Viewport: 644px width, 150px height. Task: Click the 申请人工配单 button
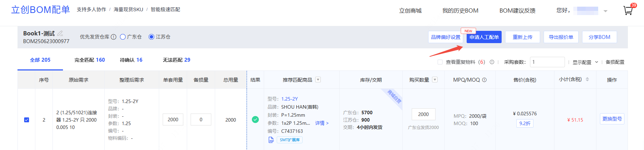pyautogui.click(x=484, y=37)
